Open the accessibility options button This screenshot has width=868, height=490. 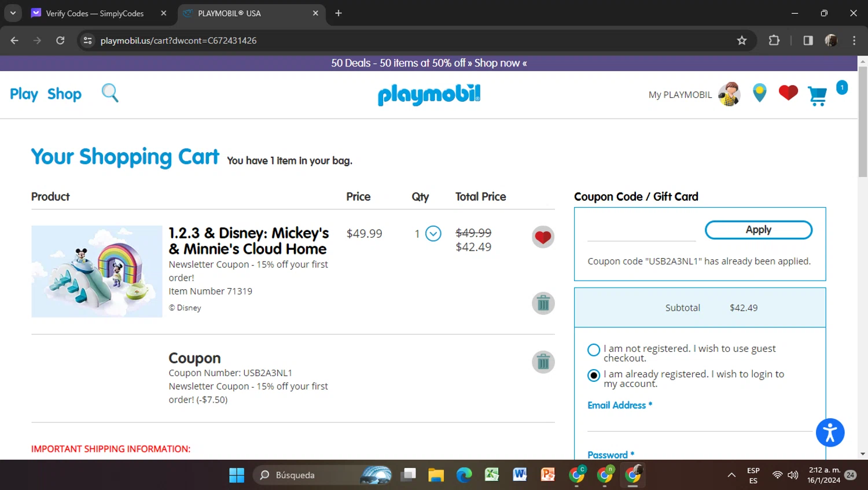[x=830, y=433]
